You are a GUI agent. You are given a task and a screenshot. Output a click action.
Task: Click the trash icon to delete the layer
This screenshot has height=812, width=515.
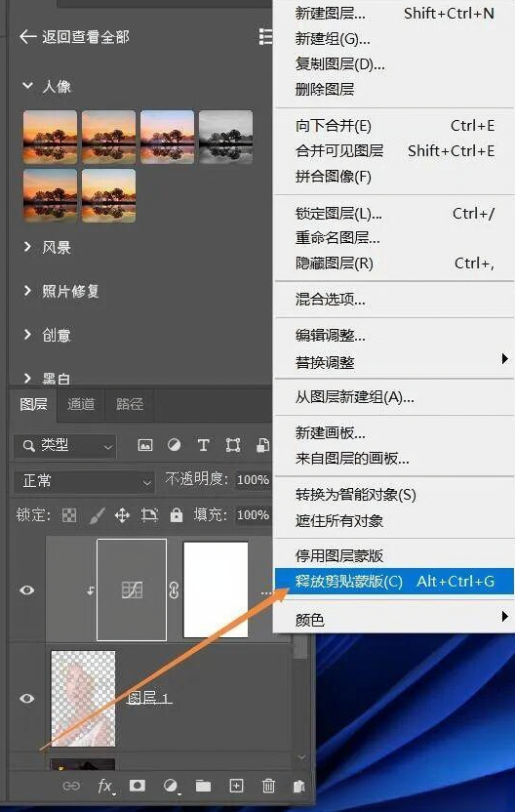click(268, 786)
